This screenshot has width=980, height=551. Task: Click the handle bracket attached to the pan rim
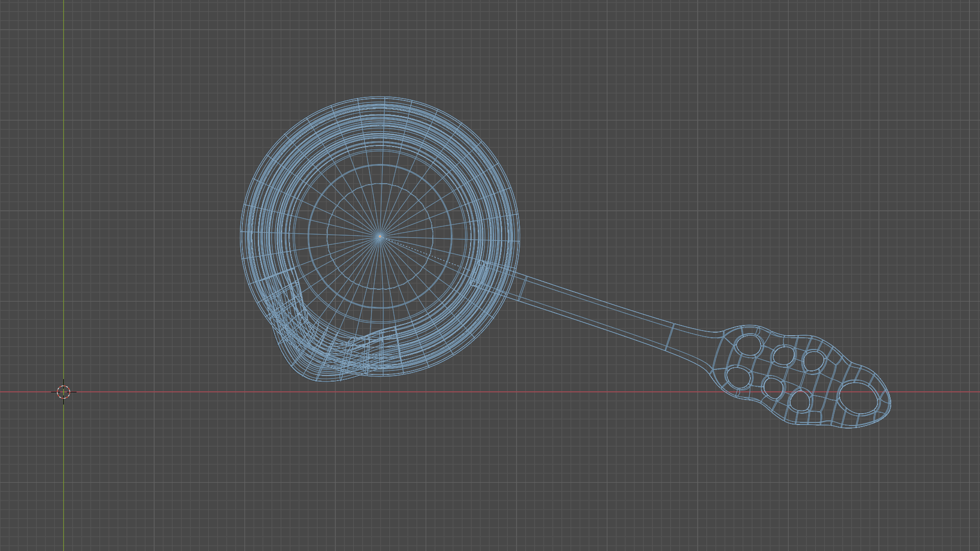point(480,273)
